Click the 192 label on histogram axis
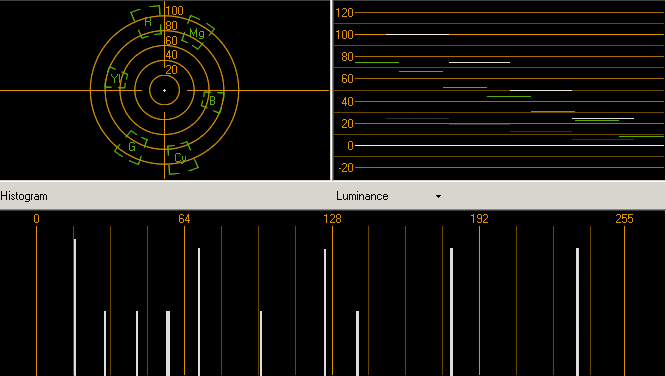The height and width of the screenshot is (376, 666). (480, 219)
